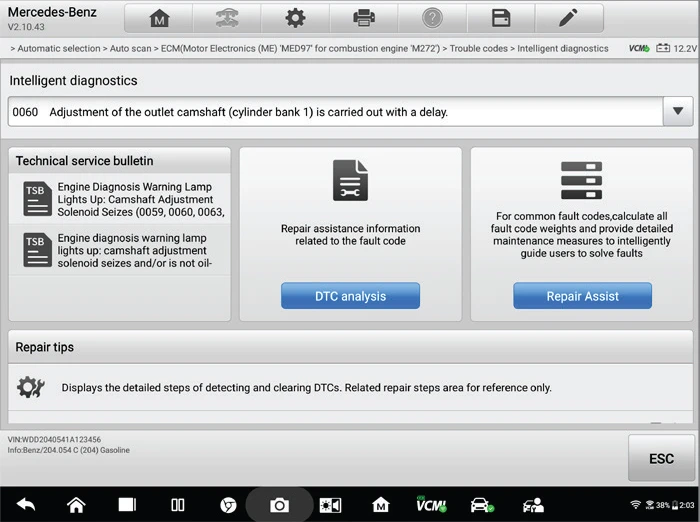Select the 0060 outlet camshaft fault field
The width and height of the screenshot is (700, 522).
coord(335,112)
